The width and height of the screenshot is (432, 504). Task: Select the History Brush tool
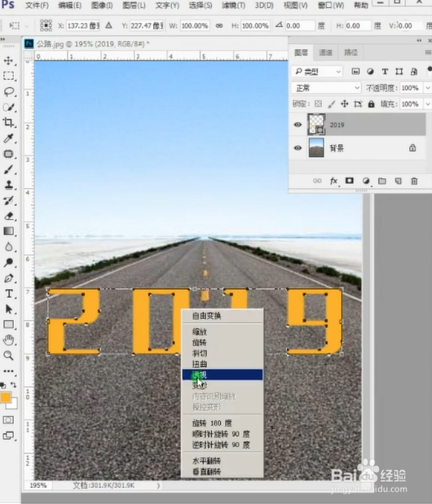pyautogui.click(x=9, y=200)
